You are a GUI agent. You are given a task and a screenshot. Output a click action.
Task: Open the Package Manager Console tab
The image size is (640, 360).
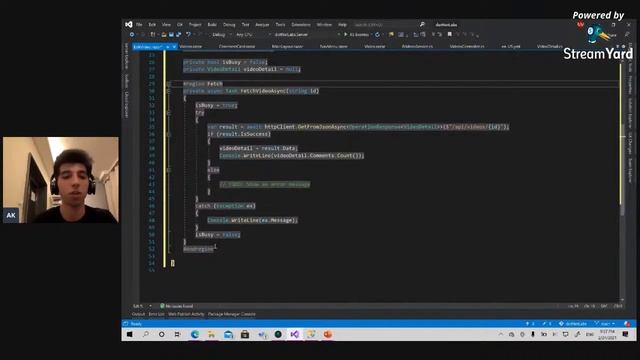(x=232, y=314)
